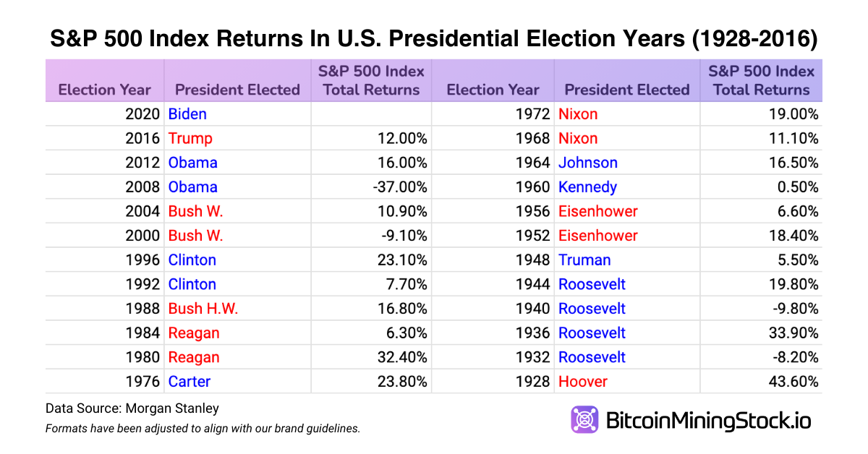Click Johnson in the 1964 row
Screen dimensions: 868x454
click(x=588, y=163)
